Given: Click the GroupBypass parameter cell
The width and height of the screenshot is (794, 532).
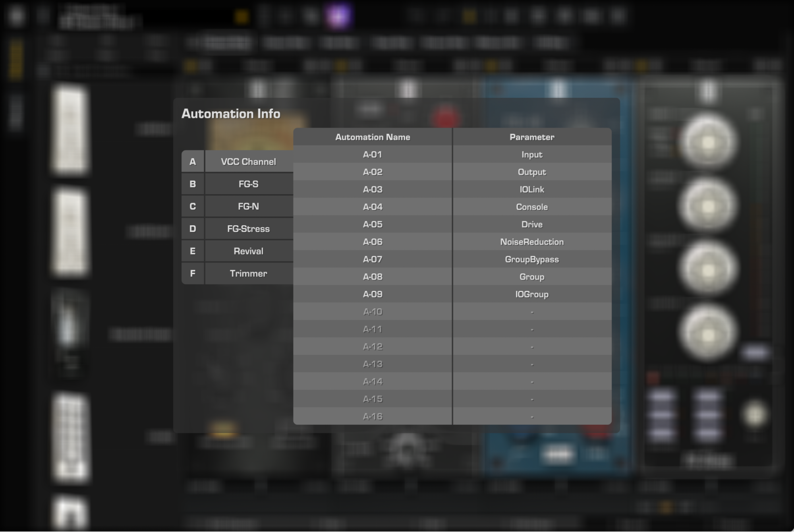Looking at the screenshot, I should pos(532,259).
